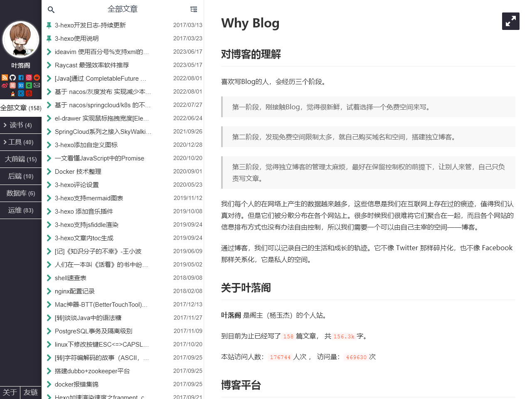Image resolution: width=532 pixels, height=399 pixels.
Task: Click the 关于叶落阁 heading
Action: [x=246, y=288]
